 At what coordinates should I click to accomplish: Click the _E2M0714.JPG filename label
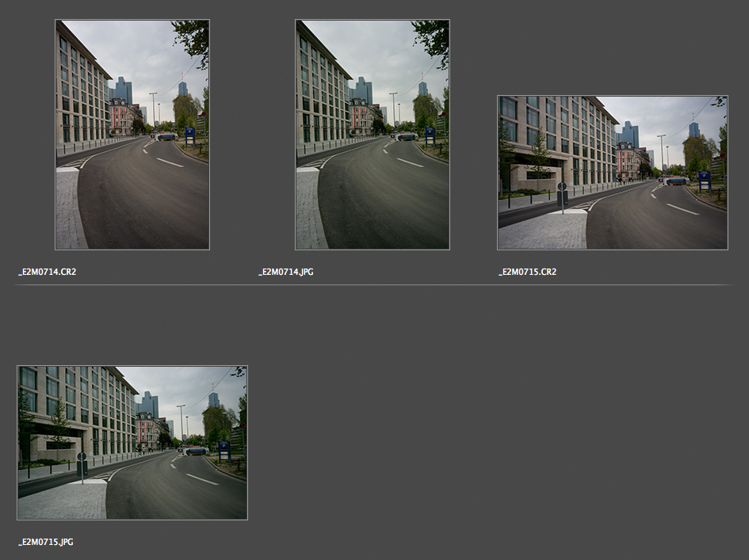pyautogui.click(x=286, y=272)
